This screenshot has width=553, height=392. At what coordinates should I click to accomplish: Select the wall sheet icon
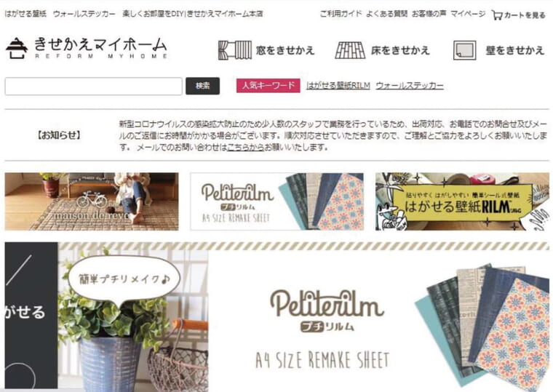pos(464,50)
